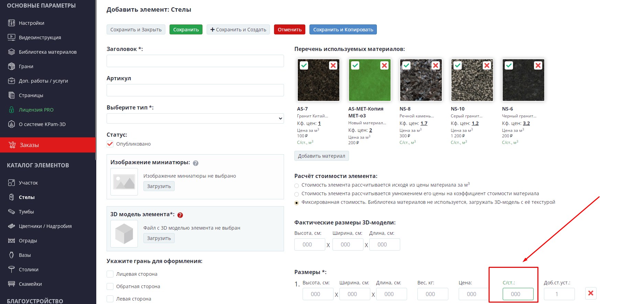Click the Вазы vase icon

(11, 255)
